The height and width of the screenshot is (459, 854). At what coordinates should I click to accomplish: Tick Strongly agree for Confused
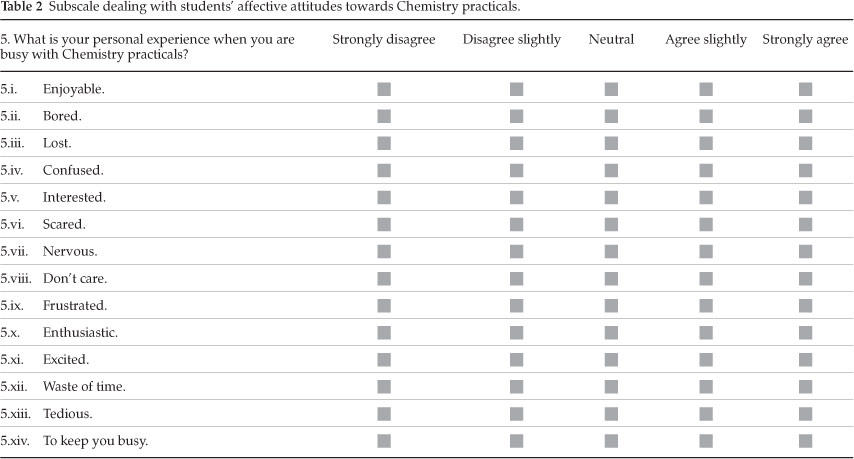pyautogui.click(x=806, y=170)
